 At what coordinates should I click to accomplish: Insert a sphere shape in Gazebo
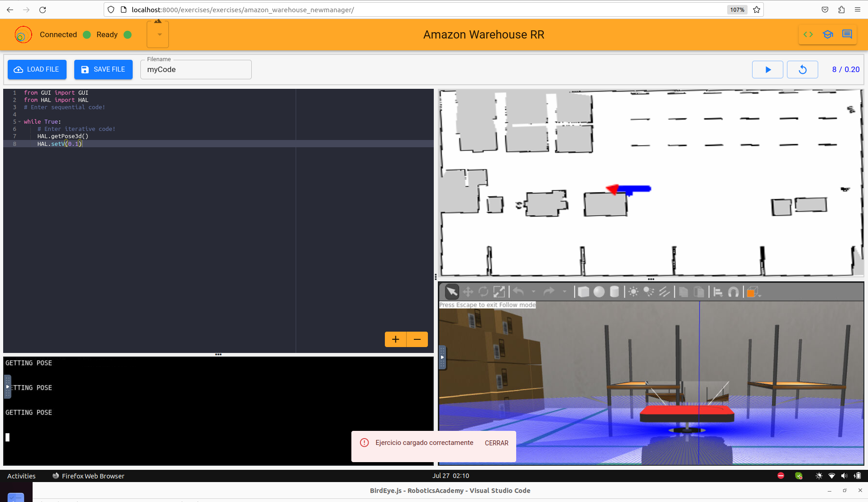pyautogui.click(x=599, y=292)
